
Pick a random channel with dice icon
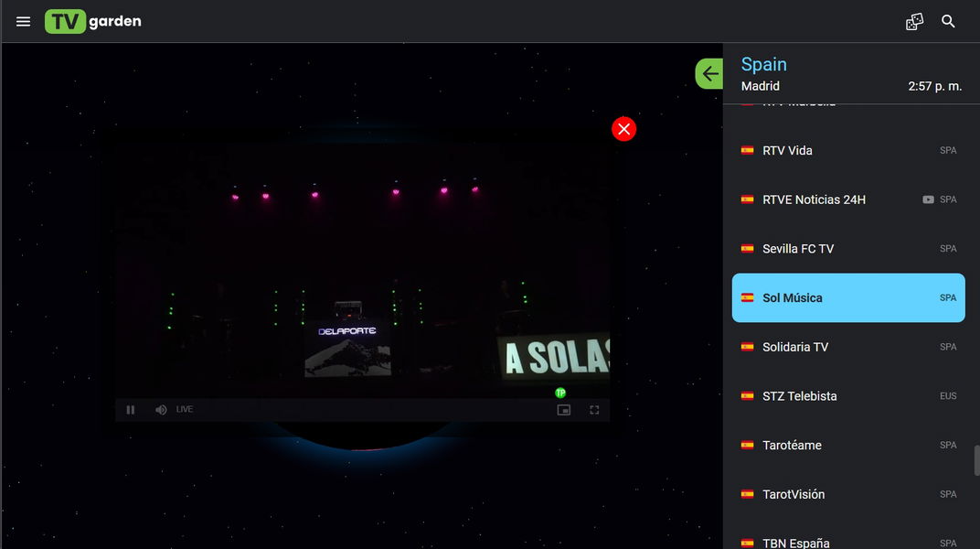(914, 21)
